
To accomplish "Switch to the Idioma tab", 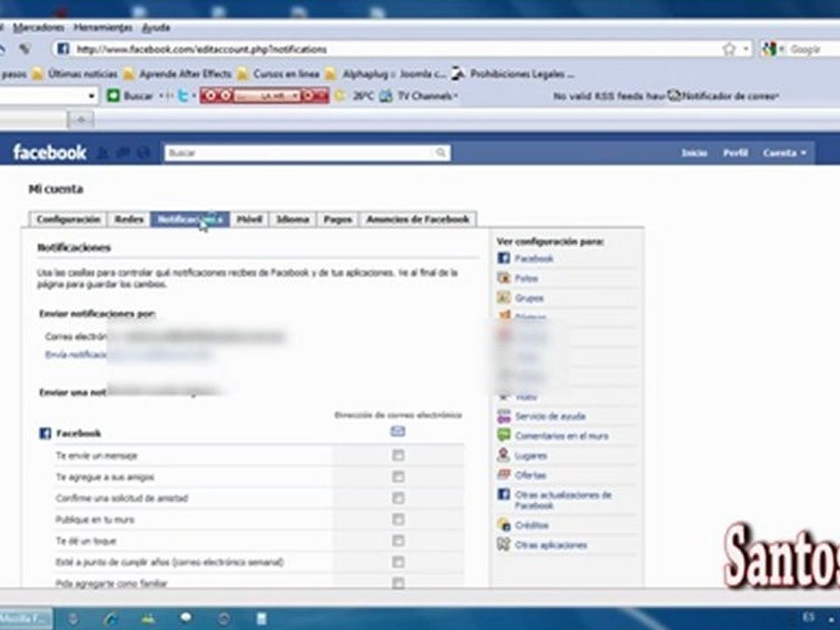I will [x=292, y=219].
